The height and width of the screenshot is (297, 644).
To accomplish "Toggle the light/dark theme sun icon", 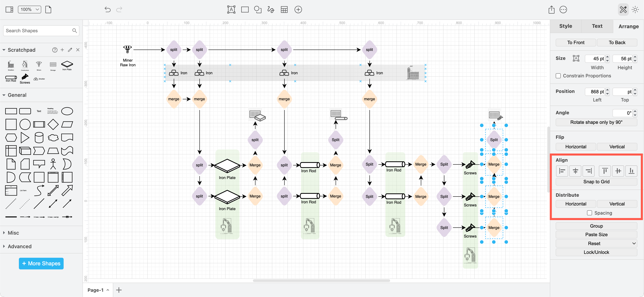I will 635,10.
